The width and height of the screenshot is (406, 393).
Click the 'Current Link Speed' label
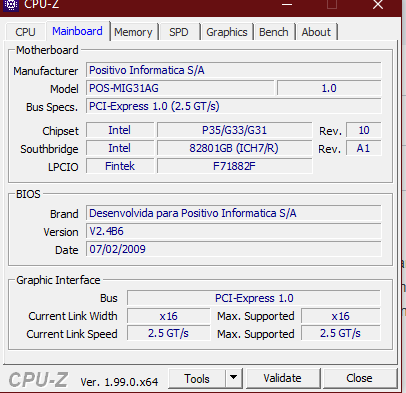click(72, 334)
